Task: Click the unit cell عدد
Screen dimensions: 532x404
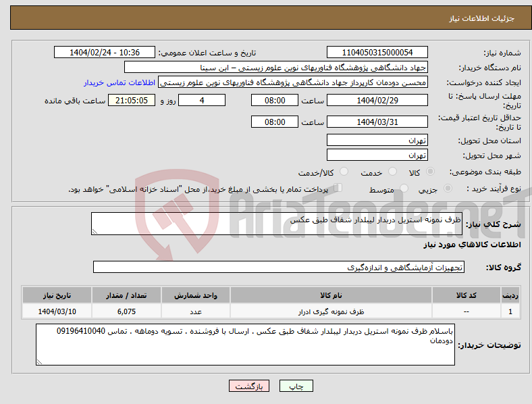Action: 196,311
